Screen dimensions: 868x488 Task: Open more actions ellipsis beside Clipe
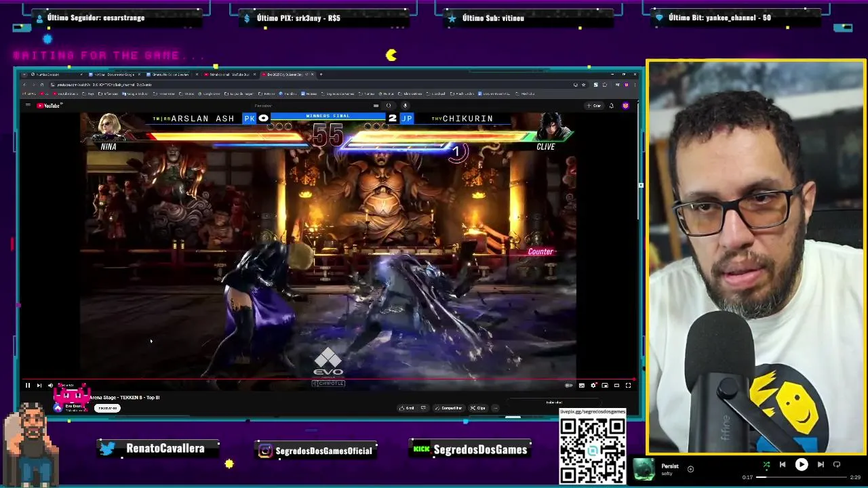coord(495,408)
